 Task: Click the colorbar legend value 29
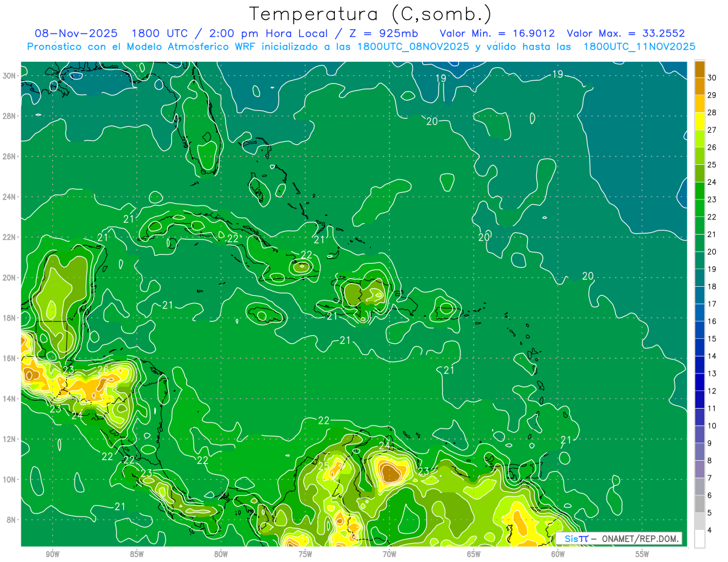(x=712, y=95)
